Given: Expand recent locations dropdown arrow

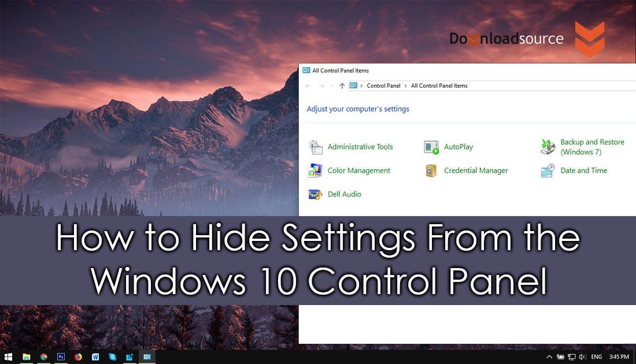Looking at the screenshot, I should (x=332, y=86).
